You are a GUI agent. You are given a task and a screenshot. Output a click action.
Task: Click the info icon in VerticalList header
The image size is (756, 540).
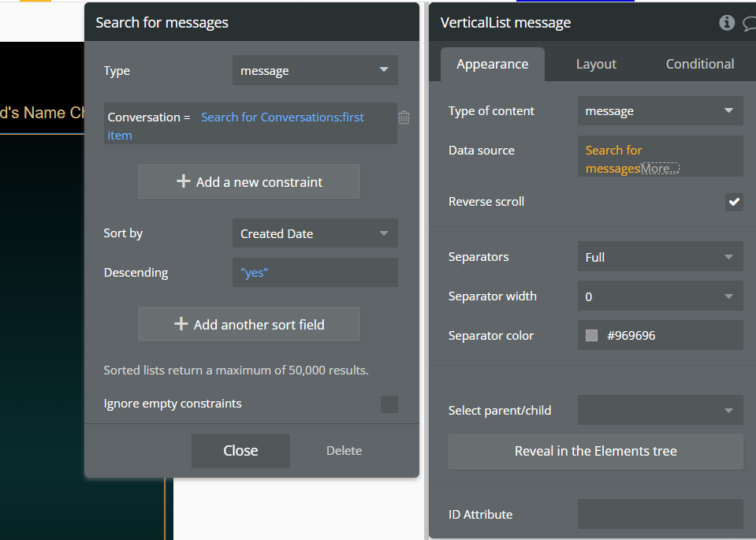[x=727, y=22]
